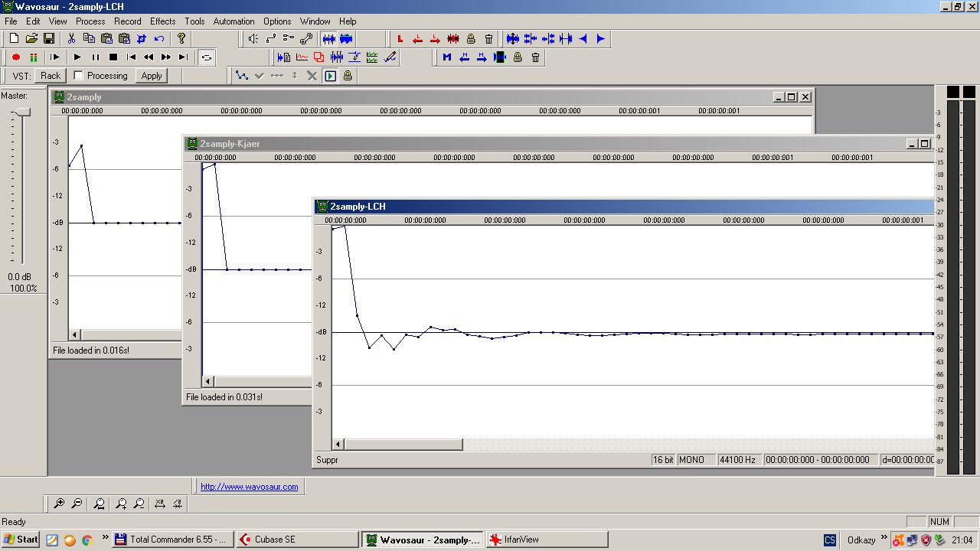Image resolution: width=980 pixels, height=551 pixels.
Task: Enable the VST Processing checkbox
Action: [78, 76]
